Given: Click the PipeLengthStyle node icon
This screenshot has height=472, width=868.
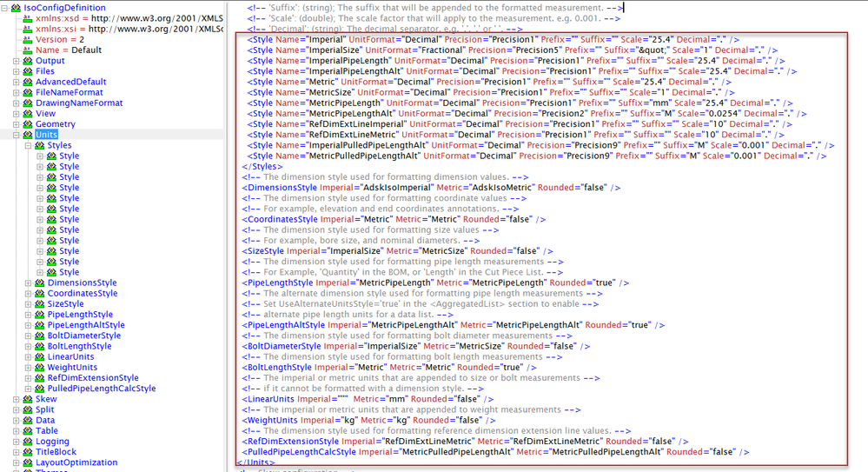Looking at the screenshot, I should [x=39, y=314].
